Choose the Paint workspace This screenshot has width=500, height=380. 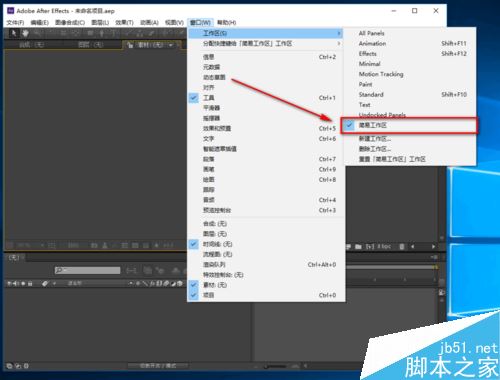[x=410, y=84]
